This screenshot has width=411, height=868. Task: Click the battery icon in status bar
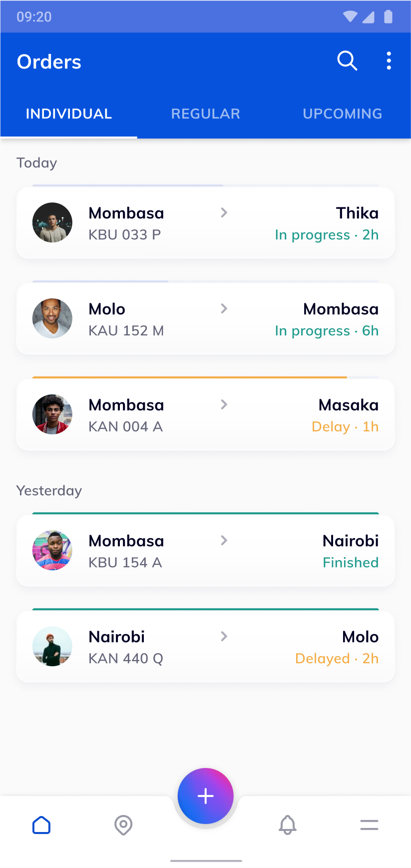[x=388, y=17]
